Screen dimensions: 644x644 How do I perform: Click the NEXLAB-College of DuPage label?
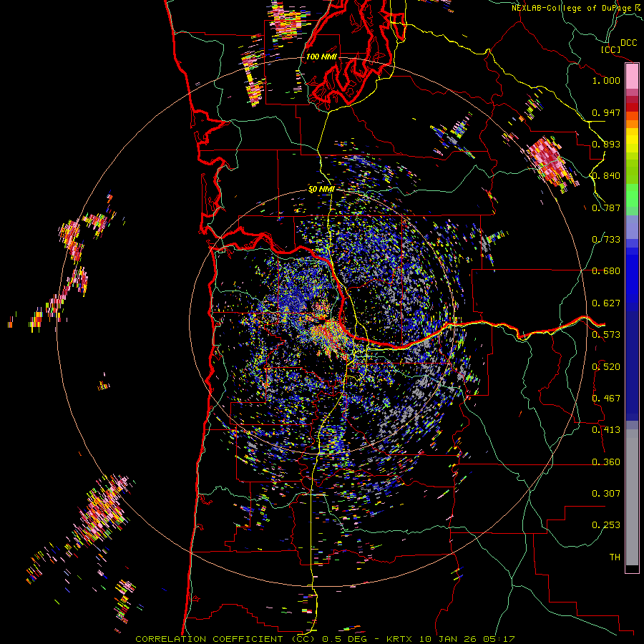[x=572, y=8]
